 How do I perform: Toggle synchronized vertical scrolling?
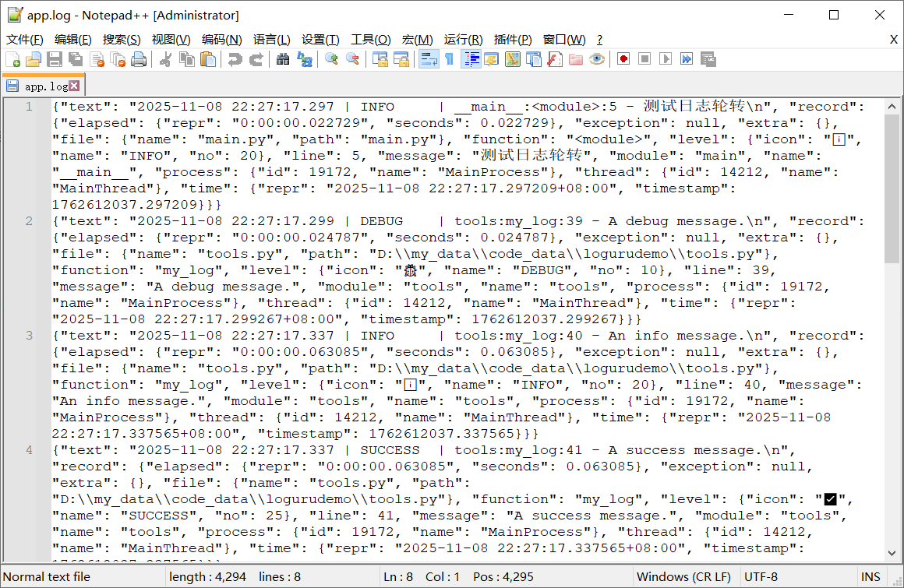(380, 58)
